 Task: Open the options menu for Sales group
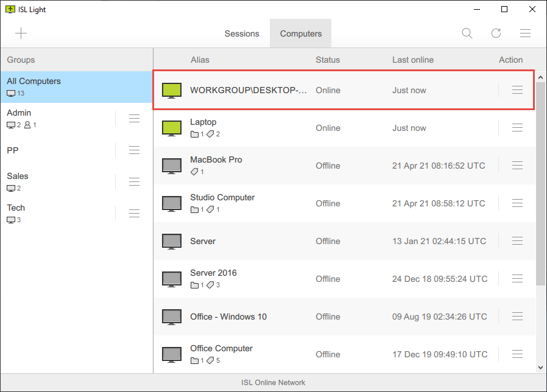[134, 181]
